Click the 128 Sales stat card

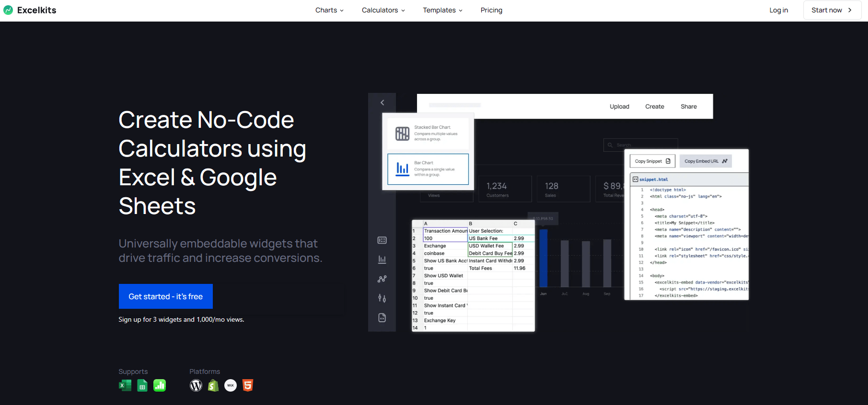coord(564,189)
